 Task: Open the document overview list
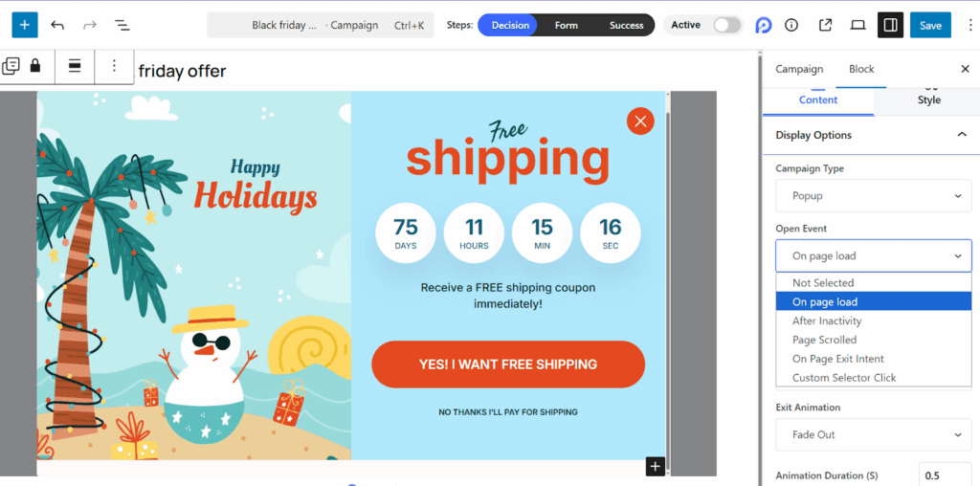tap(122, 25)
